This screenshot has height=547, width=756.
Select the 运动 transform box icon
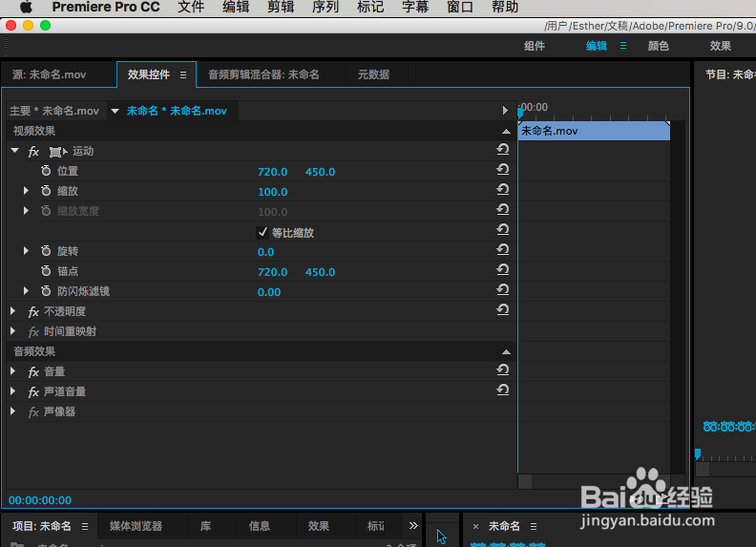pyautogui.click(x=57, y=152)
